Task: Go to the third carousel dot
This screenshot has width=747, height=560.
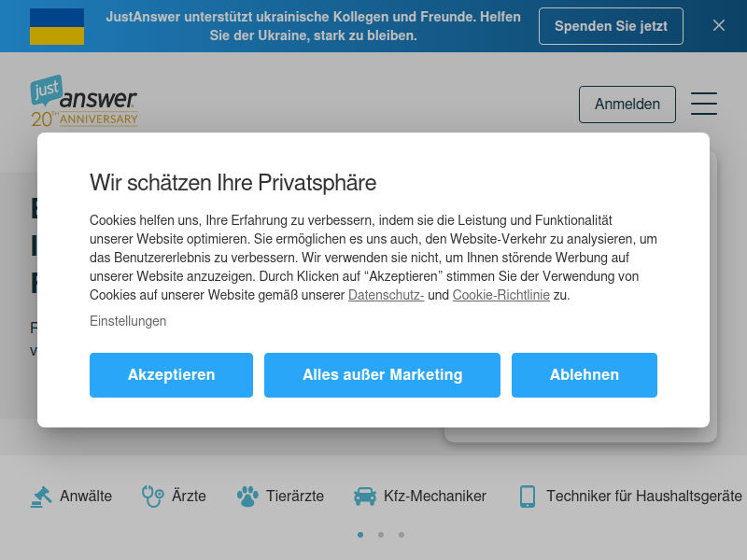Action: 402,535
